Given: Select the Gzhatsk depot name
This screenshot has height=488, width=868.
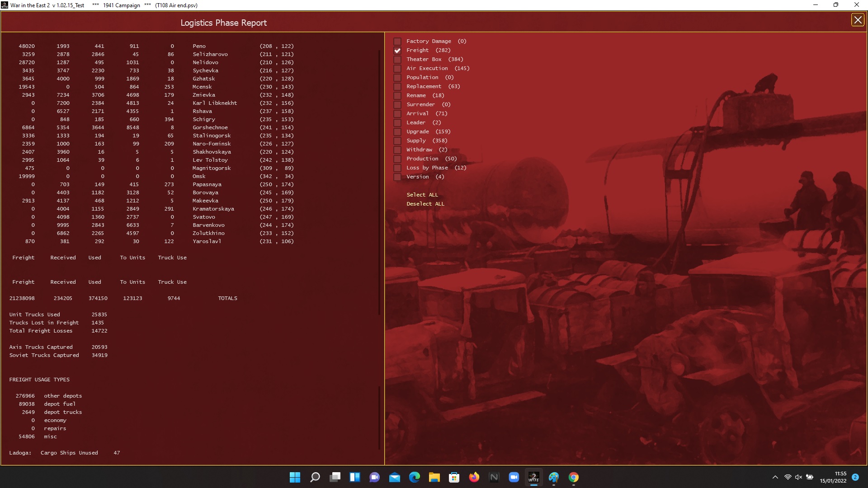Looking at the screenshot, I should (x=203, y=79).
